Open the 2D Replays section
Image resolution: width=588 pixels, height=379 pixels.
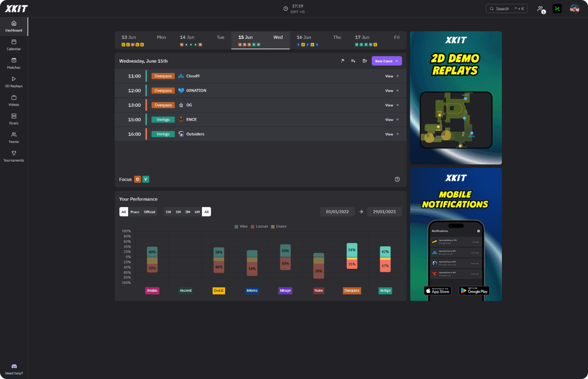(x=14, y=82)
